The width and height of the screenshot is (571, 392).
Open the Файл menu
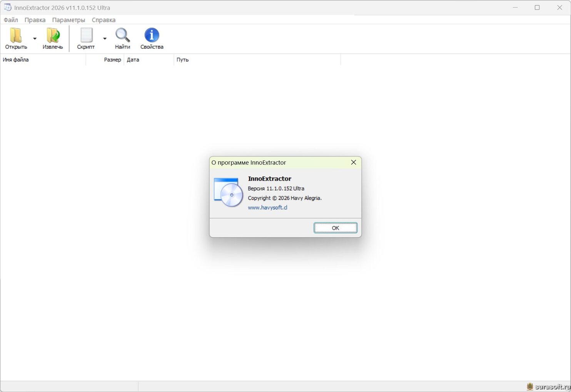tap(11, 20)
